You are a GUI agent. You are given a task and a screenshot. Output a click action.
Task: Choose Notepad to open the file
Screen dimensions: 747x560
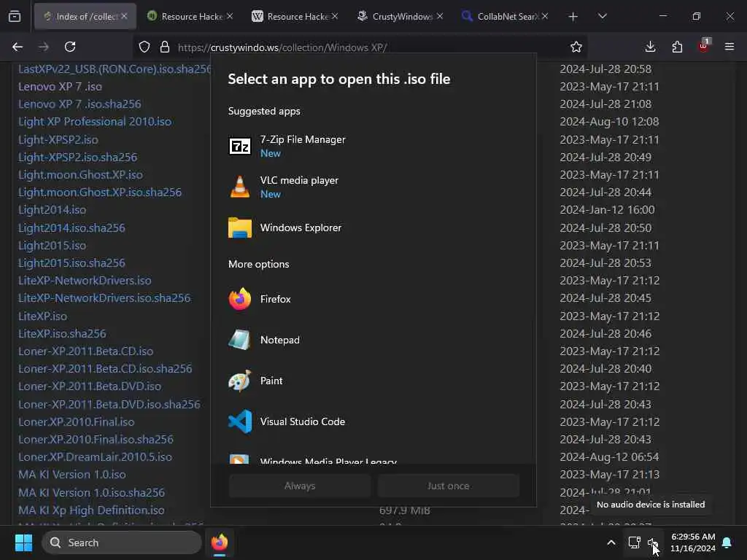click(373, 340)
